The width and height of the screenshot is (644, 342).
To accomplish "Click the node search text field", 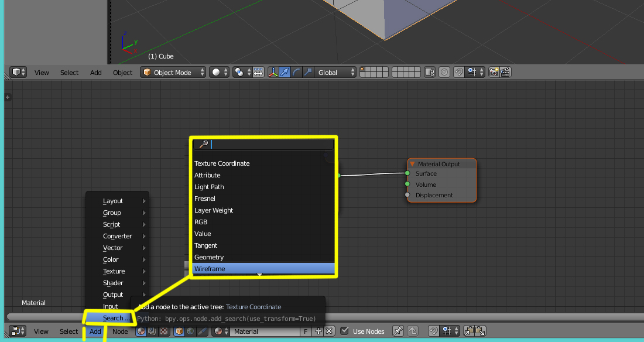I will pos(263,144).
